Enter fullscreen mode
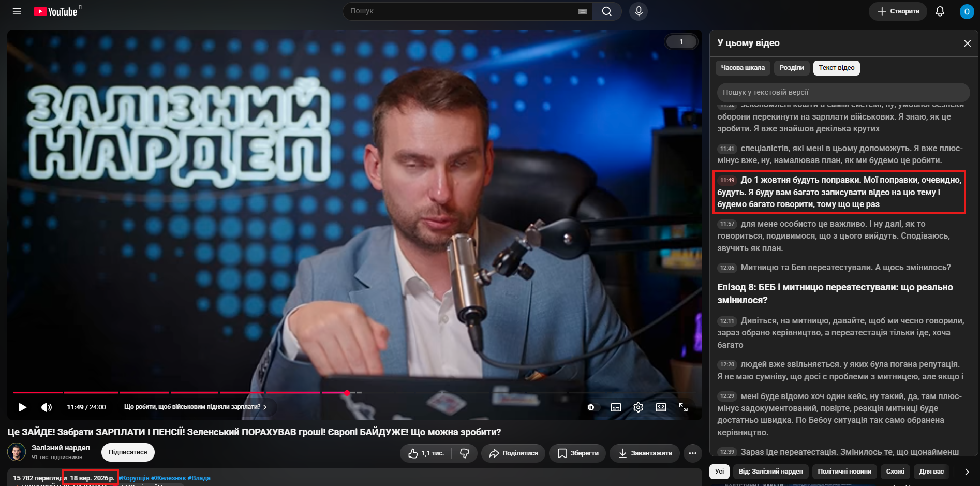Viewport: 980px width, 486px height. [683, 407]
